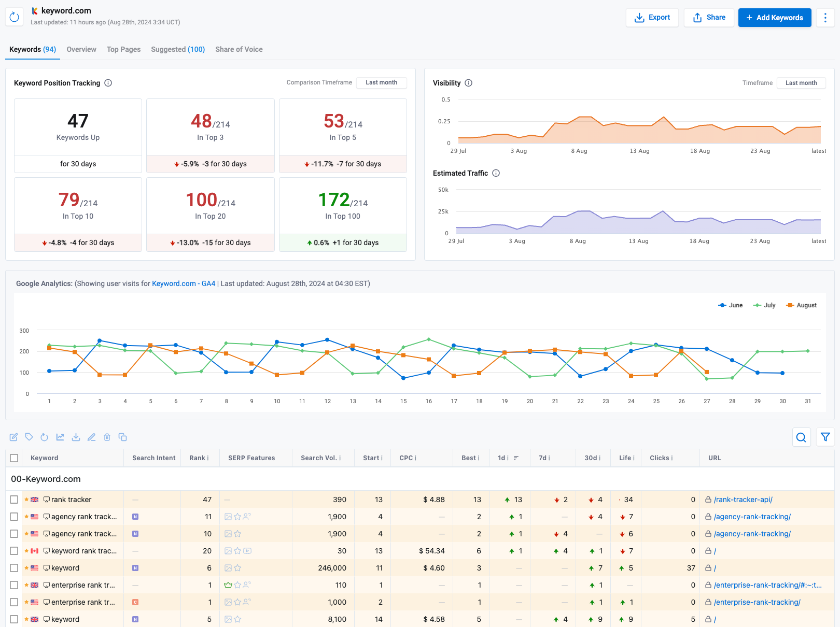
Task: Check the keyword rank trac... row checkbox
Action: point(14,551)
